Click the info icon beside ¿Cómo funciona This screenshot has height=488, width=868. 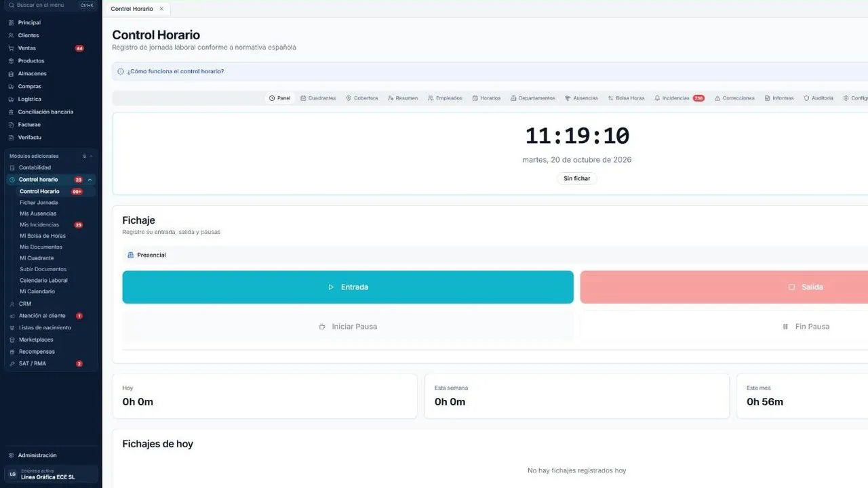coord(121,71)
